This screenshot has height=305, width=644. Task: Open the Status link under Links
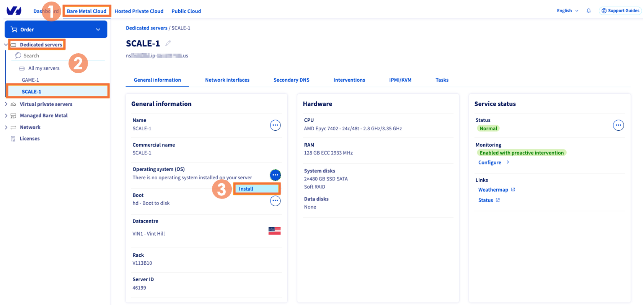(x=486, y=200)
